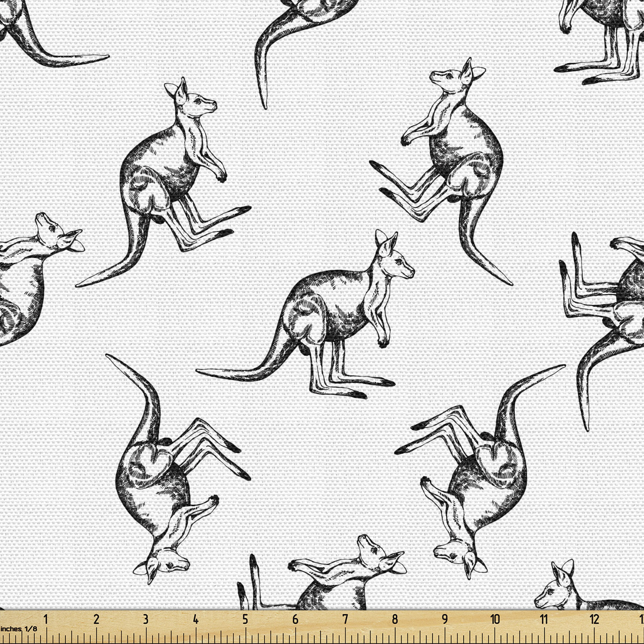Screen dimensions: 644x644
Task: Click the number 9 on the ruler
Action: coord(445,619)
